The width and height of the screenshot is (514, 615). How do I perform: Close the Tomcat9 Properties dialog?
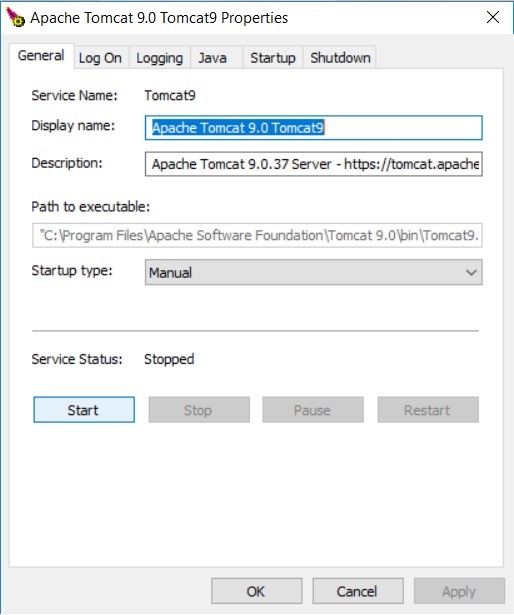[493, 17]
